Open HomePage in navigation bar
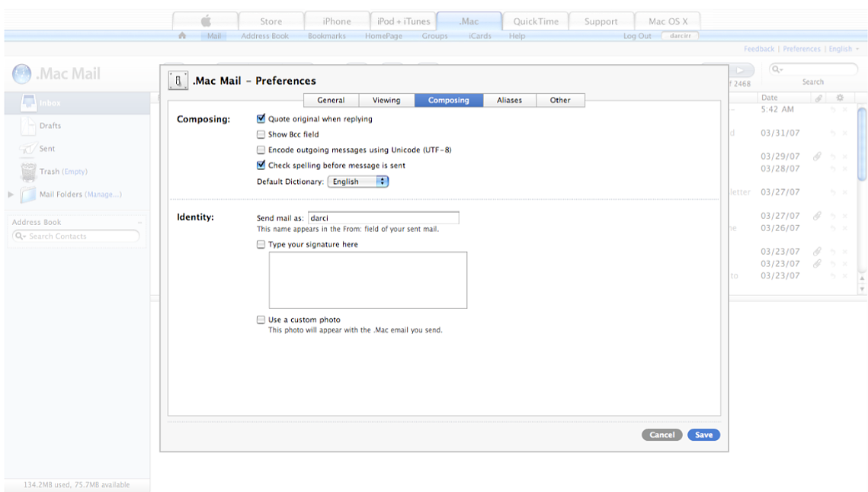 (x=383, y=36)
